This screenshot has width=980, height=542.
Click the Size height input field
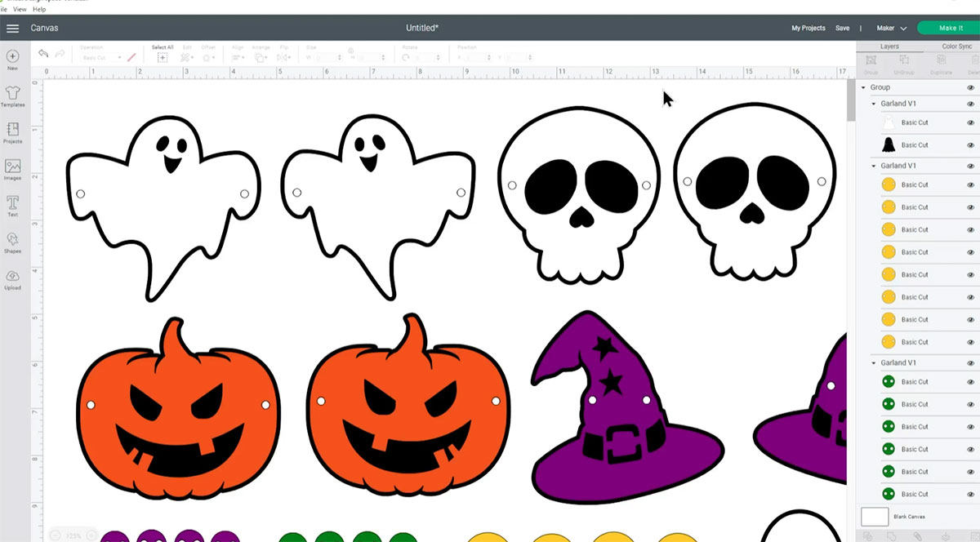click(x=371, y=58)
